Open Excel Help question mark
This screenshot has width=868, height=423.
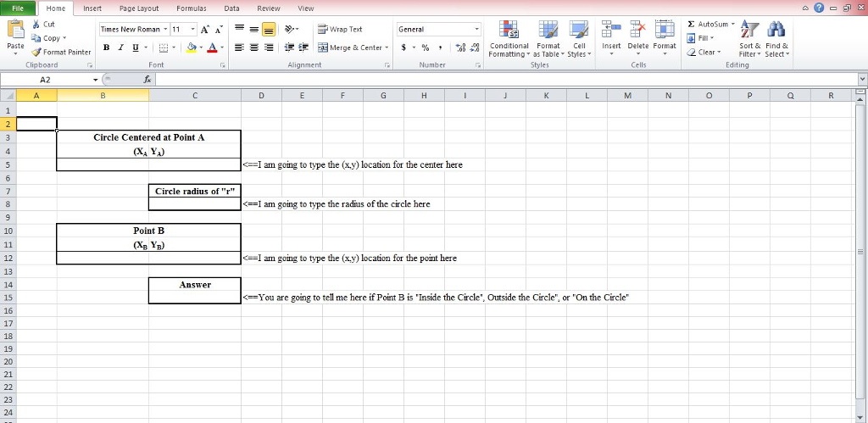(820, 8)
